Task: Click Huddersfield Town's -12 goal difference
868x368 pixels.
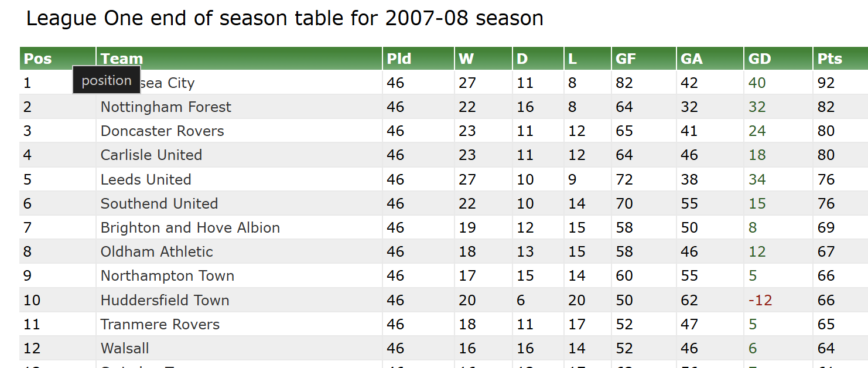Action: (x=760, y=301)
